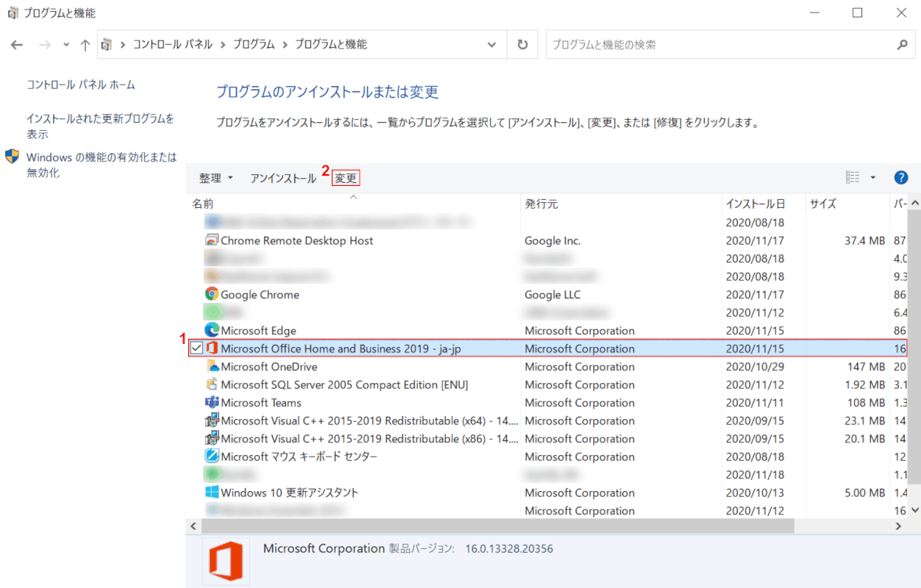
Task: Click the Windows features shield icon
Action: [x=12, y=157]
